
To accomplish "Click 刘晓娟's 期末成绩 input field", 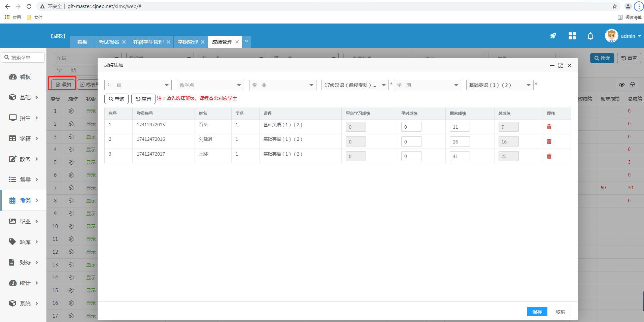I will click(460, 142).
